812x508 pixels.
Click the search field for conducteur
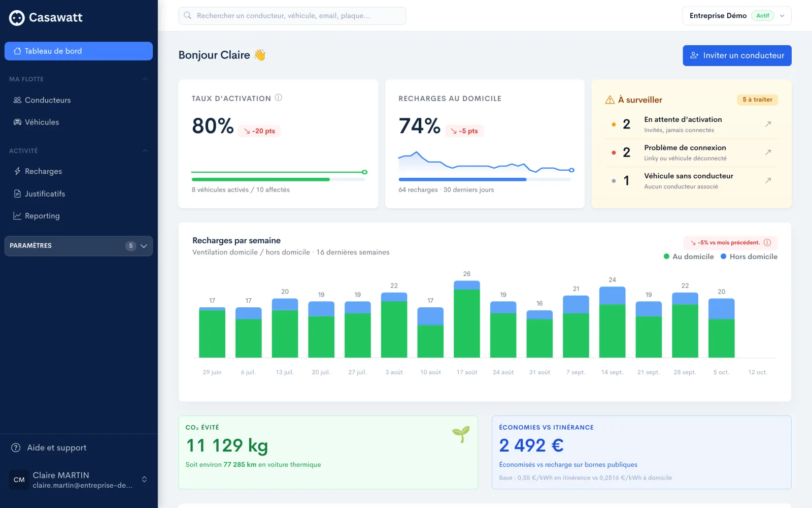[292, 16]
